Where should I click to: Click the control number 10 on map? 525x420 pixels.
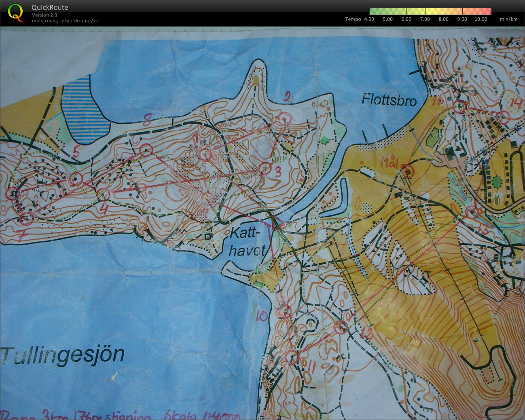(x=262, y=316)
